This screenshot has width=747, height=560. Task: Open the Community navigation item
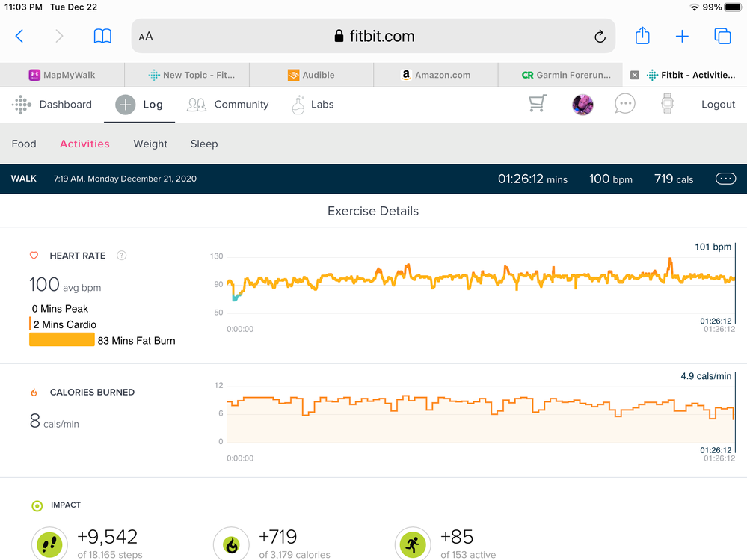[228, 105]
